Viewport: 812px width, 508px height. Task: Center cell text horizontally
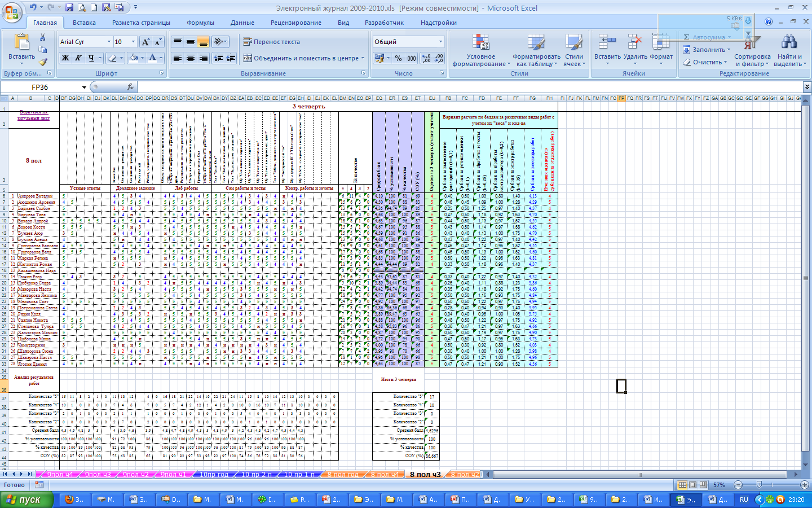click(x=191, y=58)
